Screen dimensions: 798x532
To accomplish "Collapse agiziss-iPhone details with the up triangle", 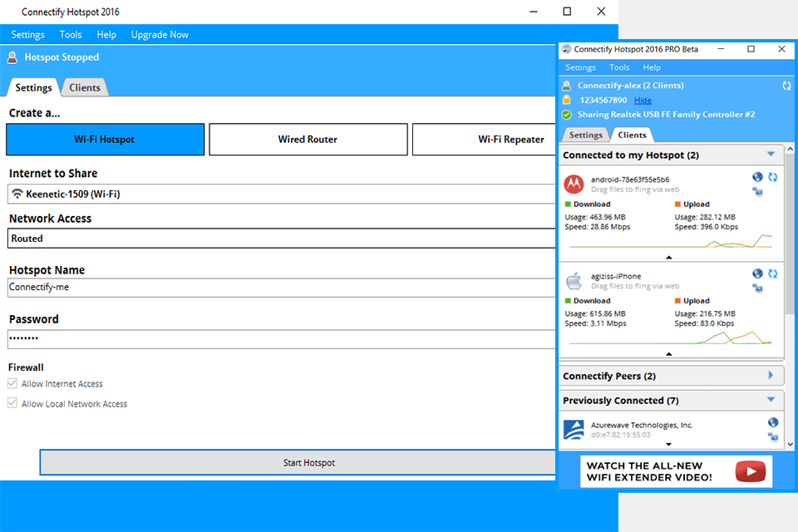I will 669,354.
